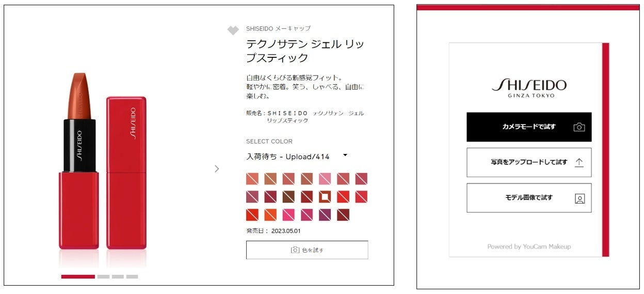The width and height of the screenshot is (644, 294).
Task: Click the heart favorite icon beside SHISEIDO メーキャップ
Action: (233, 30)
